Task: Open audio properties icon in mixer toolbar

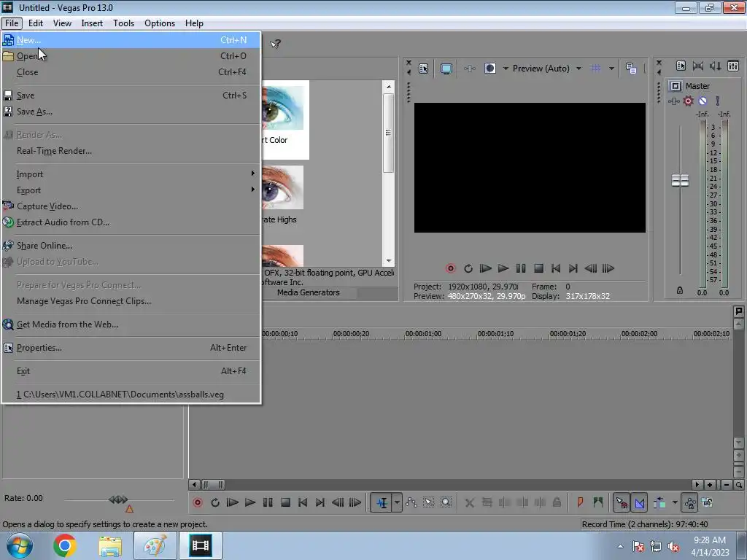Action: [681, 66]
